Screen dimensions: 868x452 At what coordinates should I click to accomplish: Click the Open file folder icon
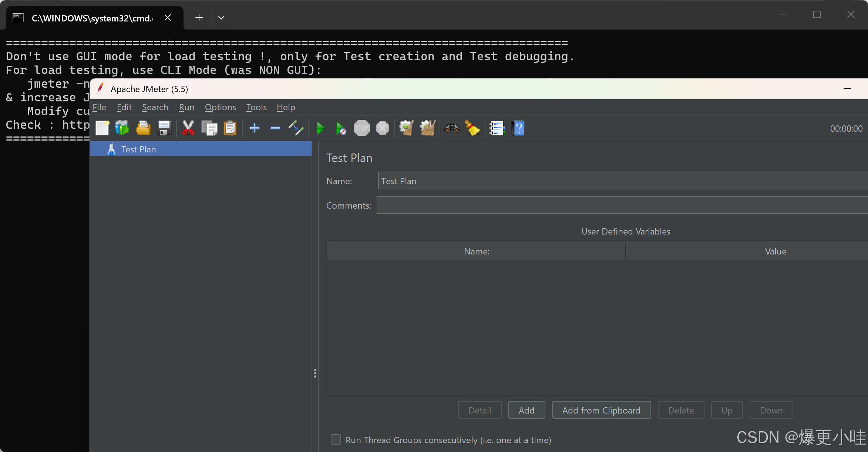(x=143, y=128)
